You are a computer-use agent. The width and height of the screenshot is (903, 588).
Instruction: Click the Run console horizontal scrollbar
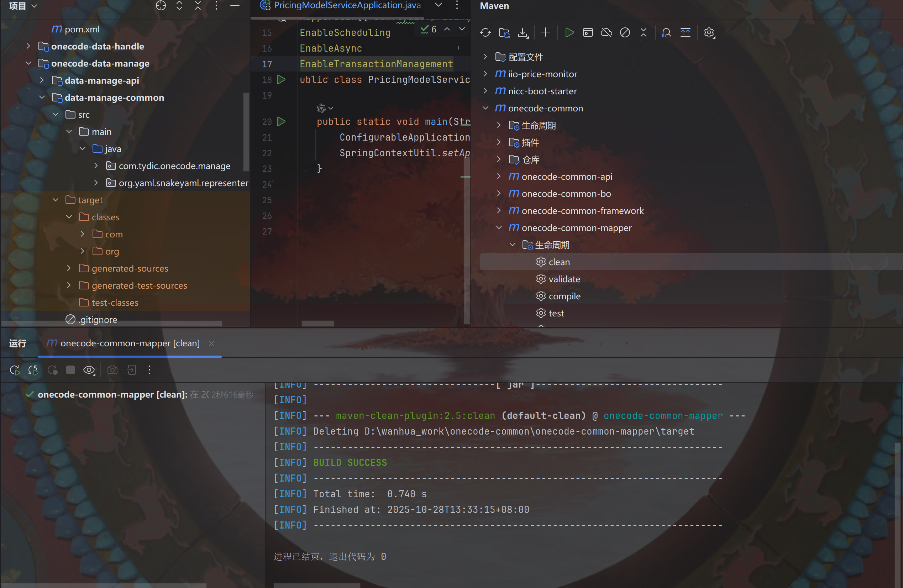tap(317, 586)
